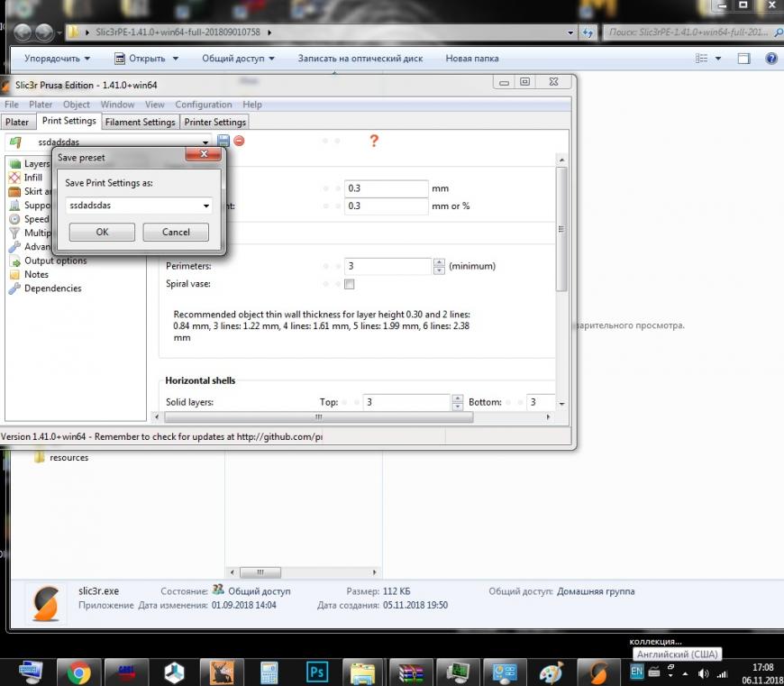Open the Explorer view options dropdown arrow
Viewport: 784px width, 686px height.
pos(718,59)
